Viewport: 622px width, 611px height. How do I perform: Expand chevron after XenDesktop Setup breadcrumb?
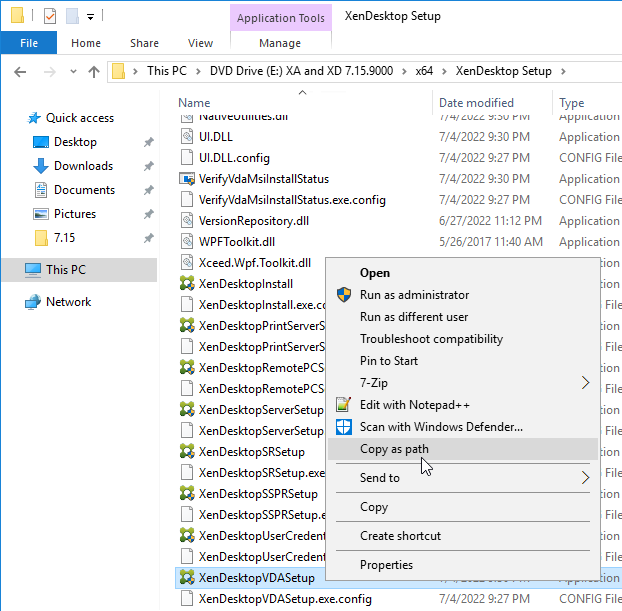563,71
